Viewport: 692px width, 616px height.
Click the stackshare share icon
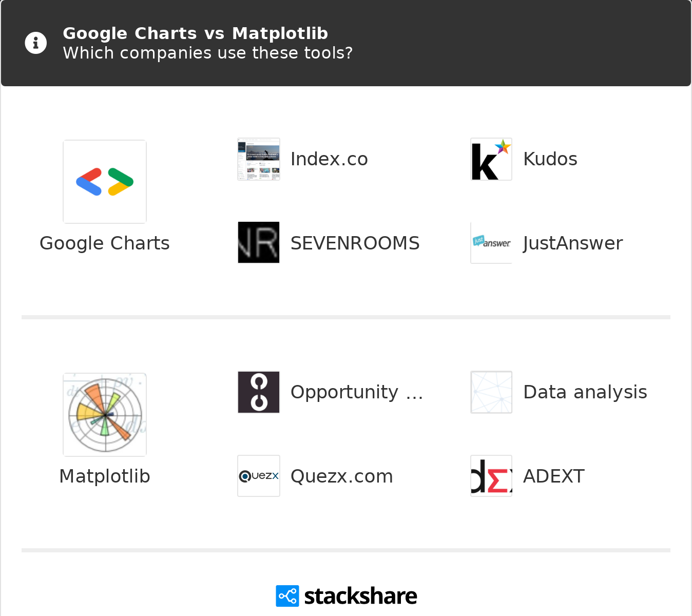tap(287, 596)
